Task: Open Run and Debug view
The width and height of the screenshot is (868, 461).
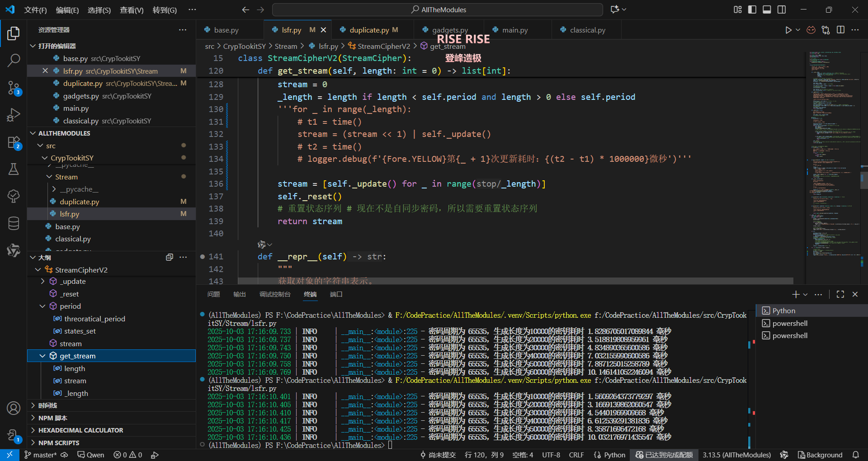Action: point(14,115)
